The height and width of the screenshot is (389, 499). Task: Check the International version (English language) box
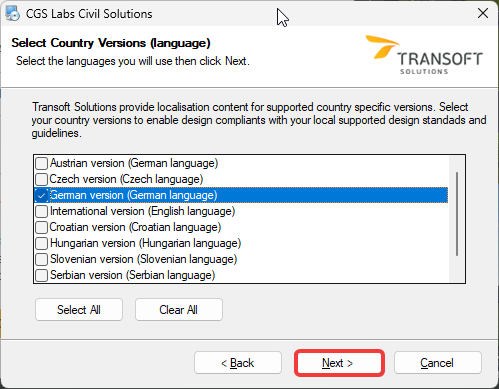point(41,211)
